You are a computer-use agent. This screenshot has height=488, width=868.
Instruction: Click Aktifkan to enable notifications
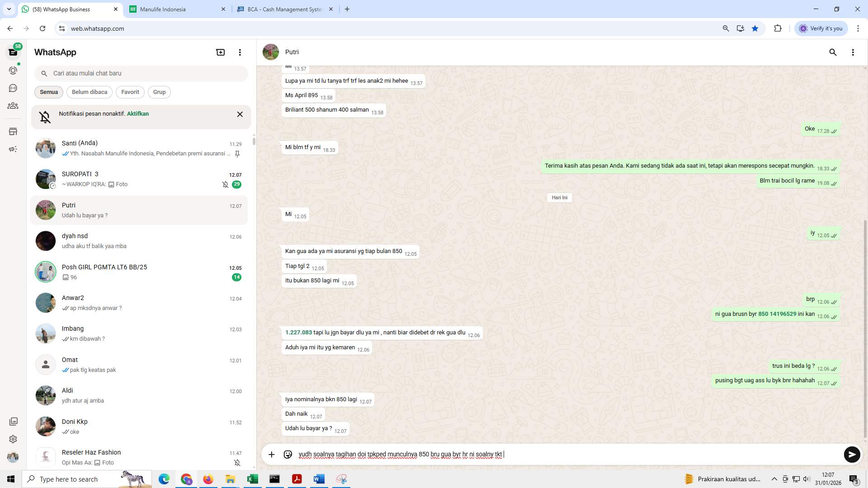(137, 113)
